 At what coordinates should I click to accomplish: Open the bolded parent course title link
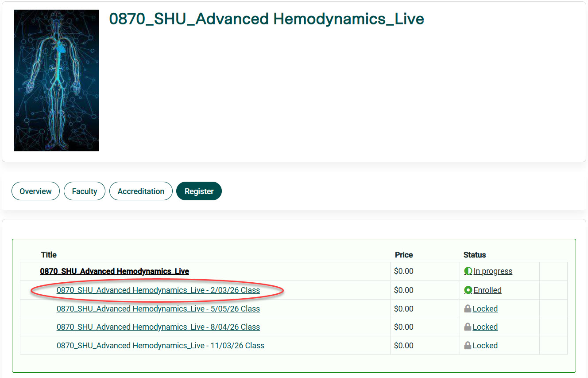[x=114, y=271]
